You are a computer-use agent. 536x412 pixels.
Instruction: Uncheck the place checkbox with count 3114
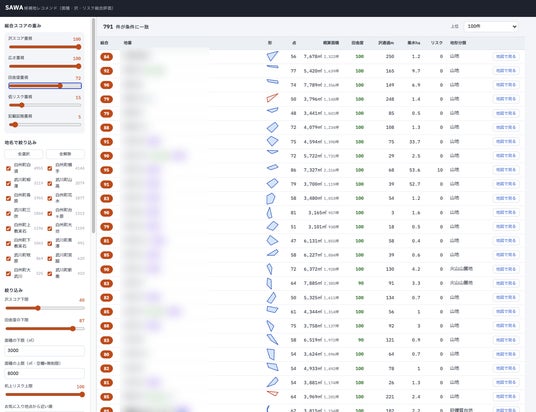point(9,183)
